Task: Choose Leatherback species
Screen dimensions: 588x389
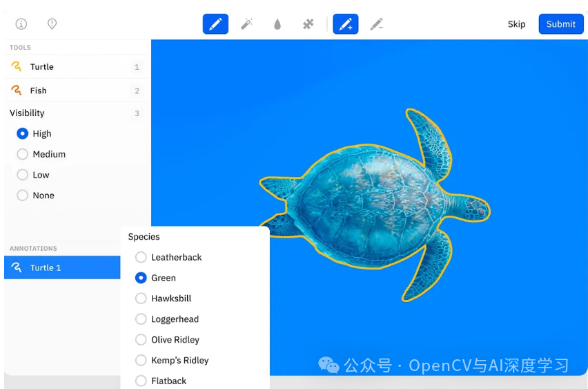Action: tap(141, 257)
